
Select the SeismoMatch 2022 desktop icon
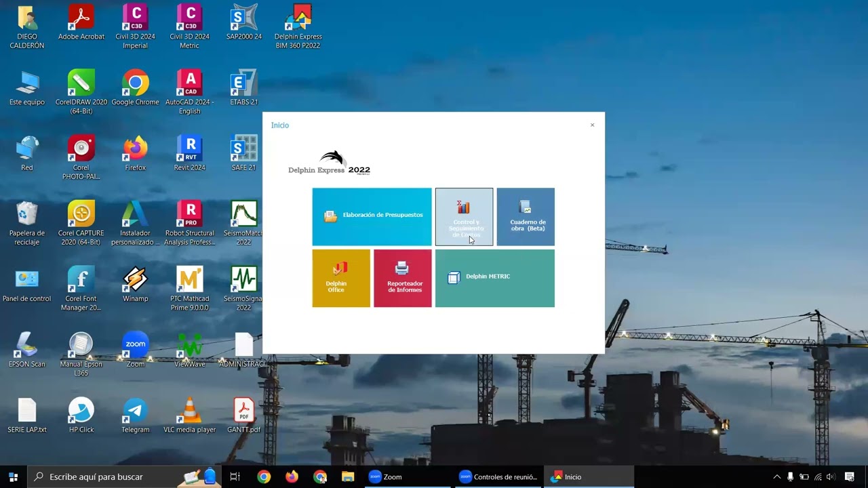pos(244,223)
